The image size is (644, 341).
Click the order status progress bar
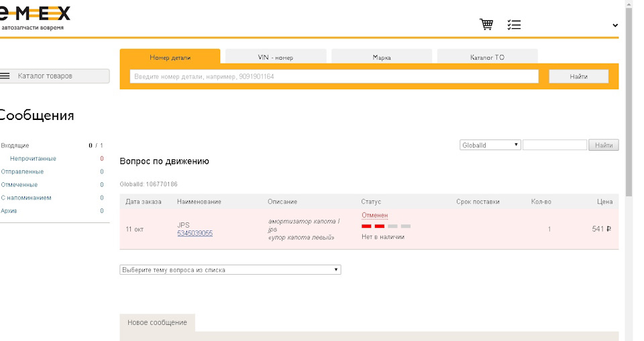pyautogui.click(x=386, y=226)
